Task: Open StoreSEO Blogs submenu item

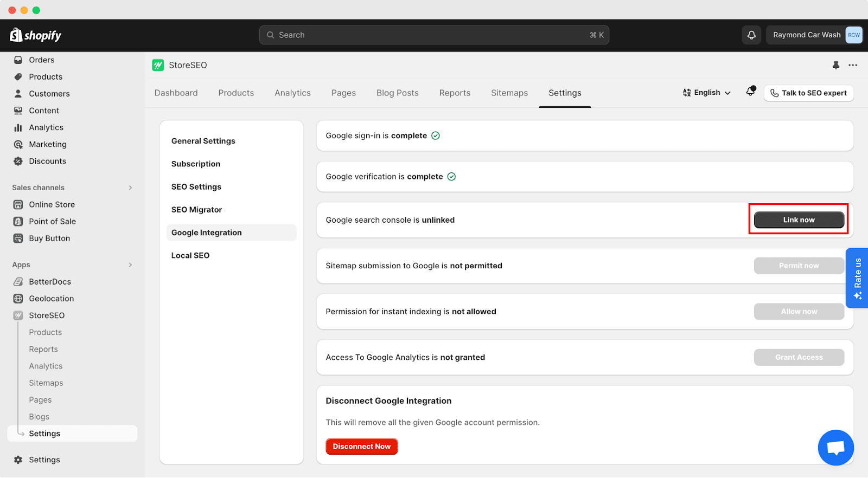Action: 39,416
